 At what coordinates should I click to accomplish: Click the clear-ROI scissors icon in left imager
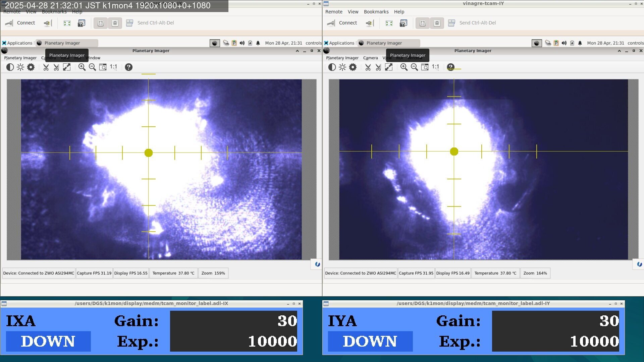(x=56, y=67)
